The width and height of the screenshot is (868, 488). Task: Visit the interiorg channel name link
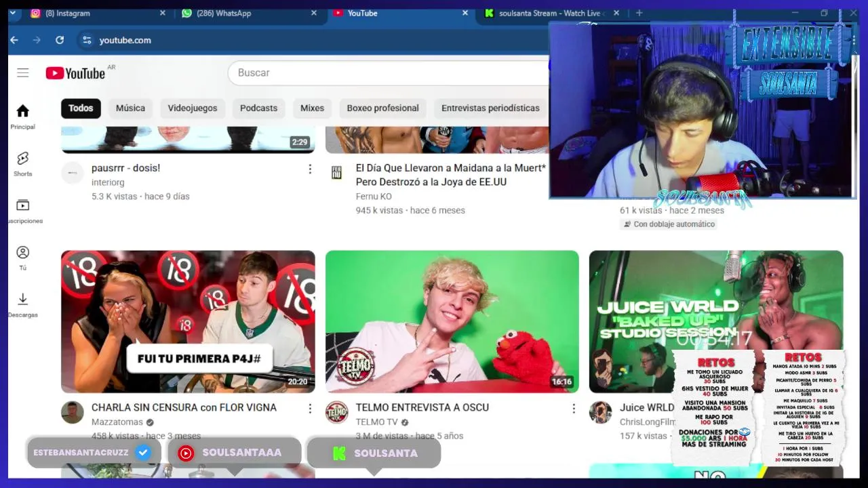pos(108,182)
